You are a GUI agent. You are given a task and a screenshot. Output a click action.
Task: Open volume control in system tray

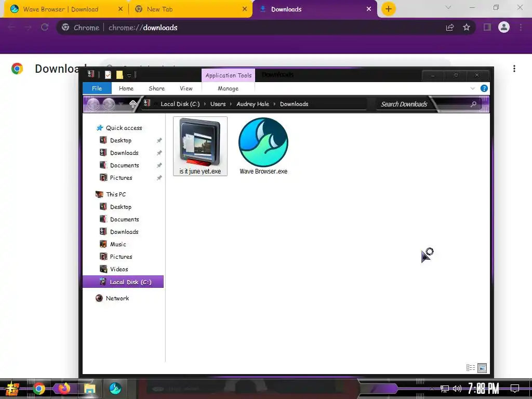[x=457, y=389]
